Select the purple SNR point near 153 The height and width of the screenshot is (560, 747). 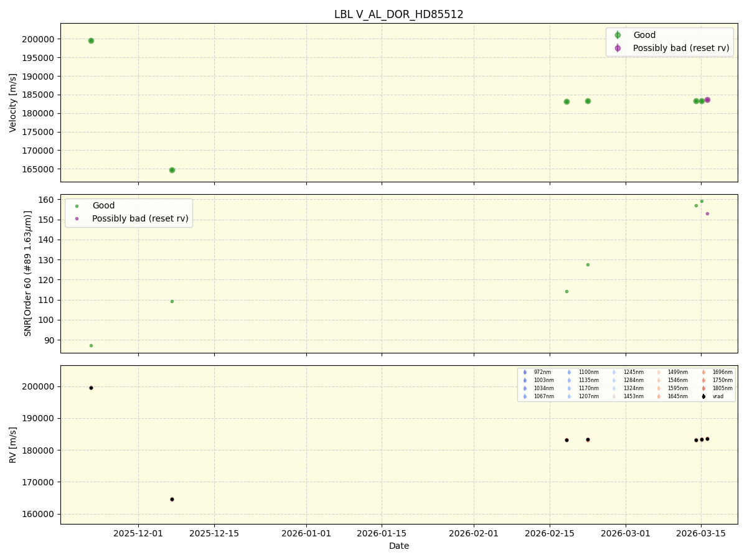click(x=707, y=213)
